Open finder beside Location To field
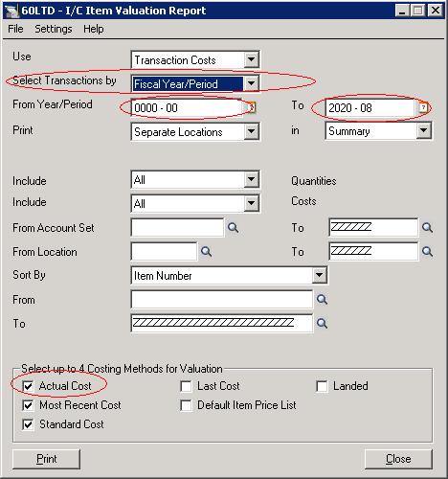The height and width of the screenshot is (479, 448). pos(427,252)
